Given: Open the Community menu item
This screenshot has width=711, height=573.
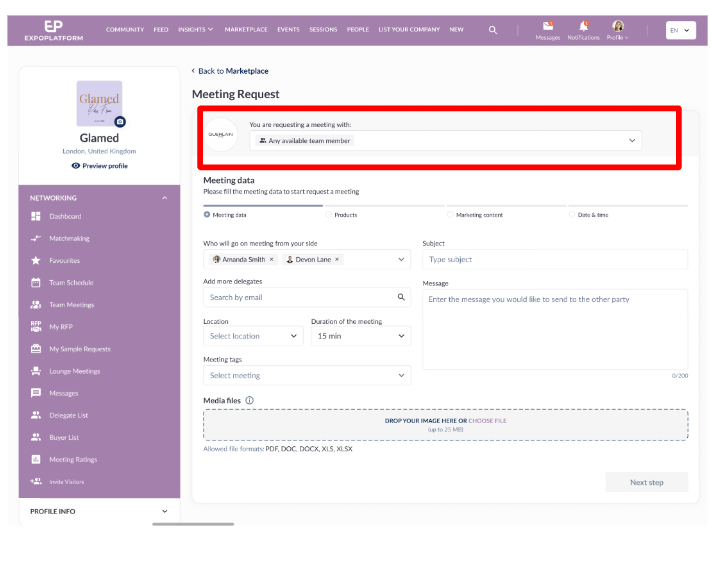Looking at the screenshot, I should coord(125,29).
